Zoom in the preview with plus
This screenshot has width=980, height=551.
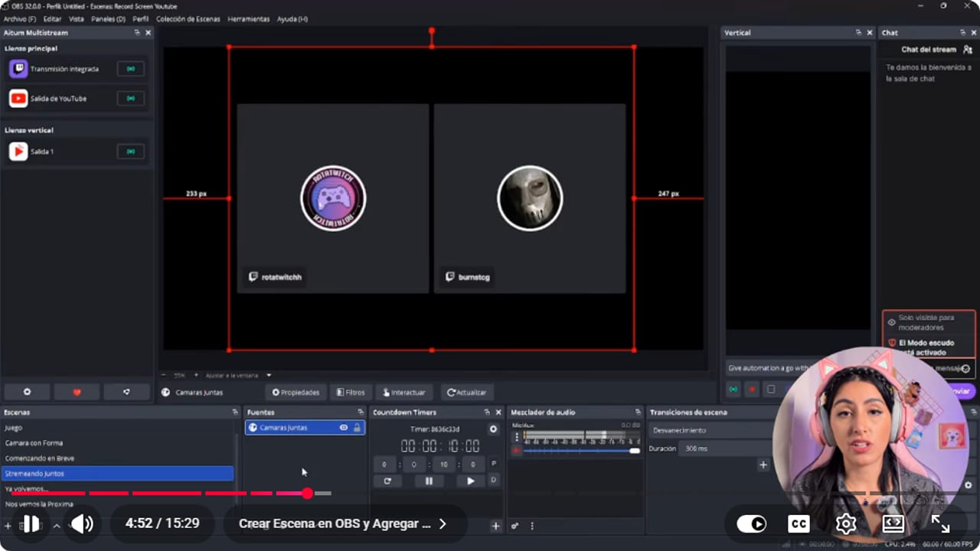point(195,375)
